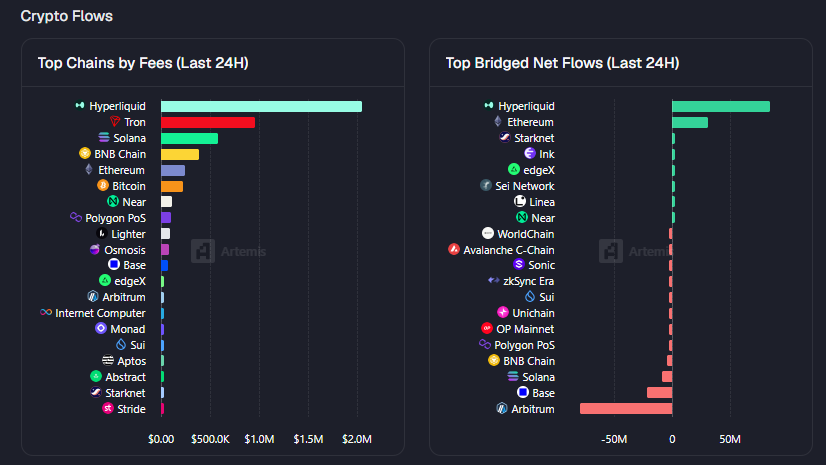Click the '$500.0K' axis label
Image resolution: width=826 pixels, height=465 pixels.
pos(210,439)
